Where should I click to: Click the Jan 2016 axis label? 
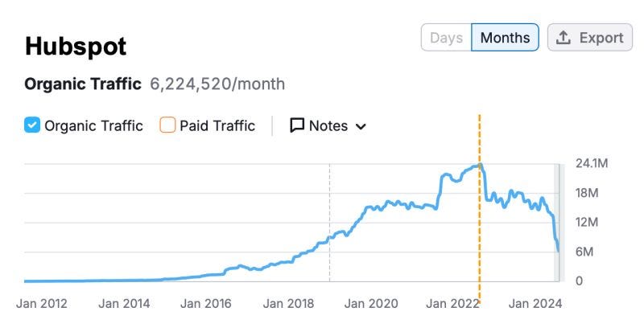tap(206, 304)
